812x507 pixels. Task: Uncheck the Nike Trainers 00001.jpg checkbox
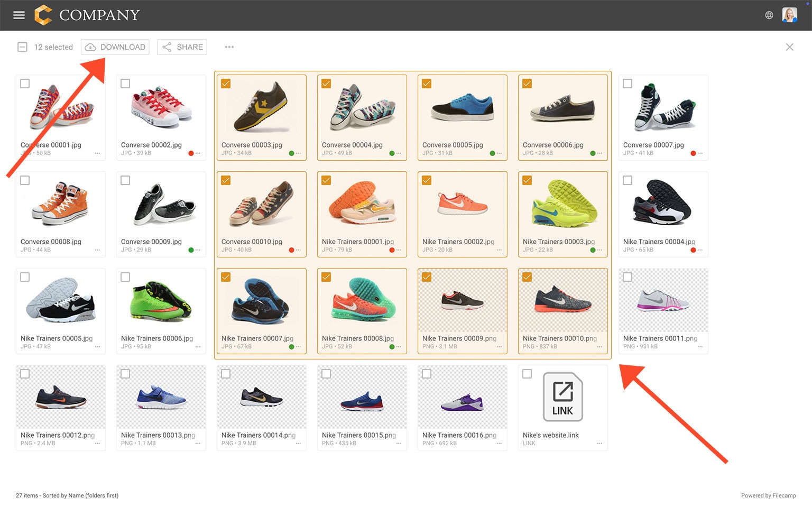click(x=326, y=180)
